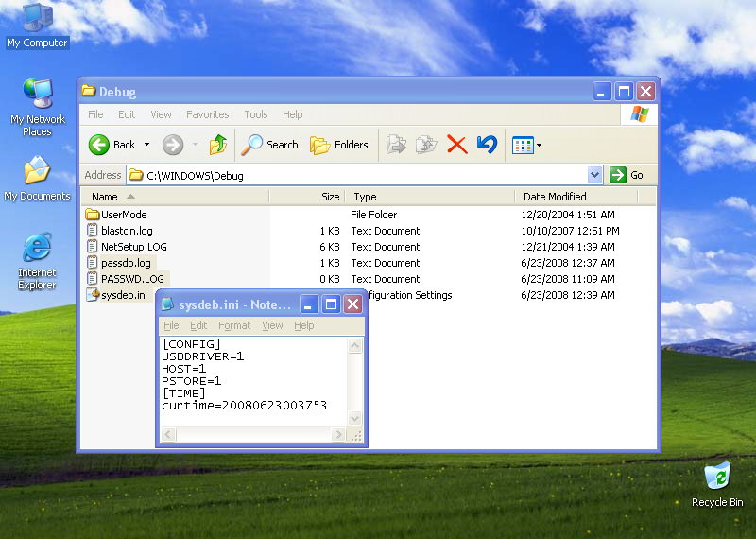Open the Tools menu
The height and width of the screenshot is (539, 756).
[256, 114]
